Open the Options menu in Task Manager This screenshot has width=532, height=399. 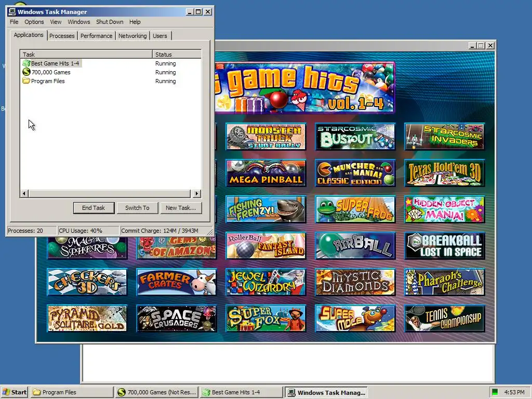tap(34, 22)
